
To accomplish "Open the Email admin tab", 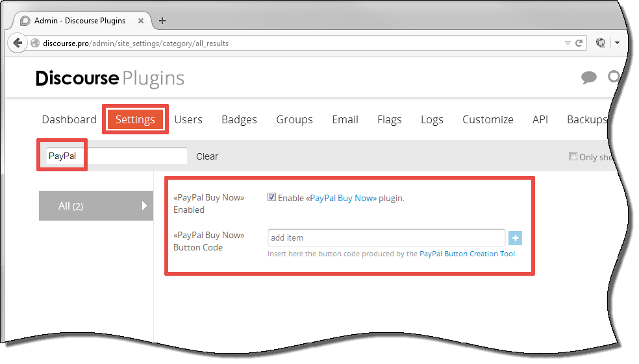I will click(345, 119).
